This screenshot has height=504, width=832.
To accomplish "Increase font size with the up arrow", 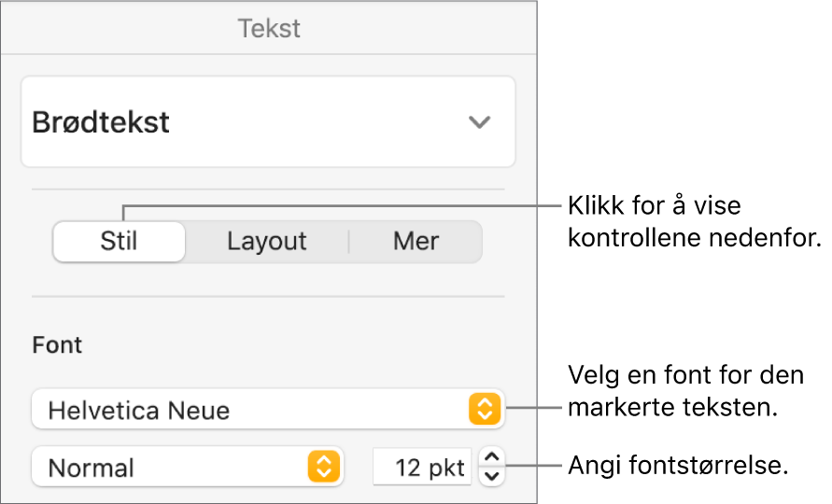I will click(492, 457).
